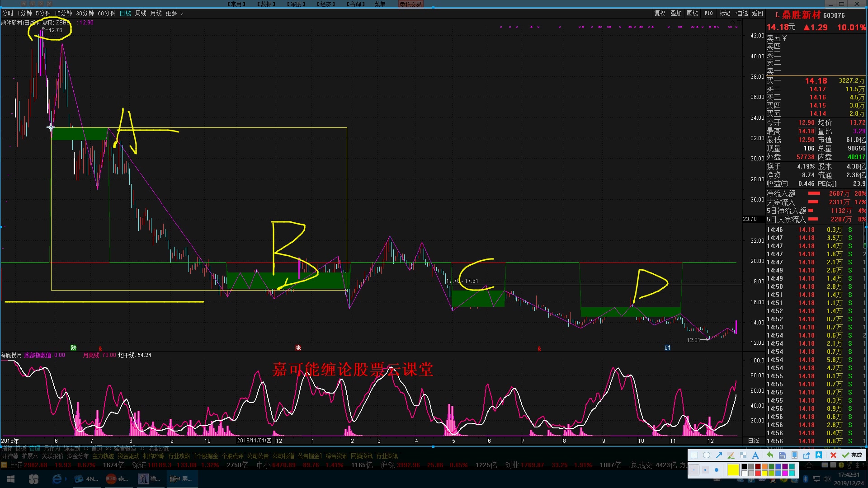Screen dimensions: 868x488
Task: Select the text annotation tool
Action: tap(755, 455)
